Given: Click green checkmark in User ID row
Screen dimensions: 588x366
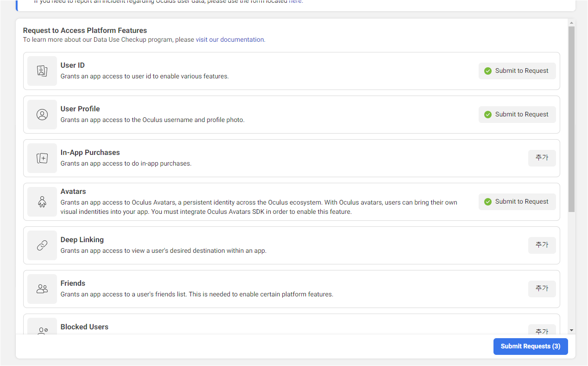Looking at the screenshot, I should coord(488,71).
